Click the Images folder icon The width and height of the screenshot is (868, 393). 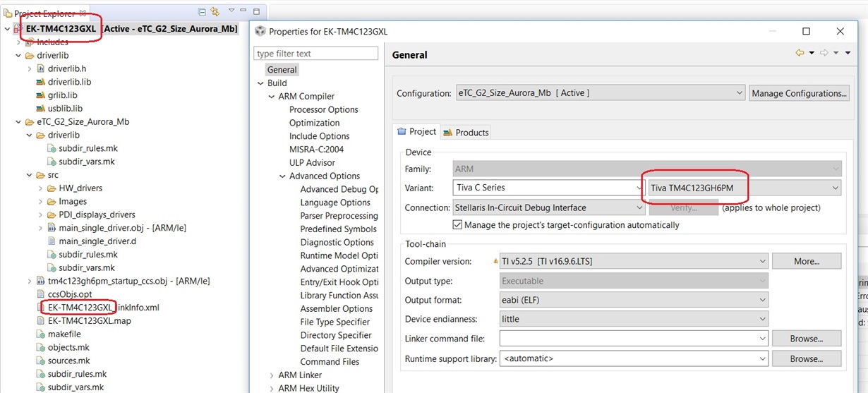[52, 202]
